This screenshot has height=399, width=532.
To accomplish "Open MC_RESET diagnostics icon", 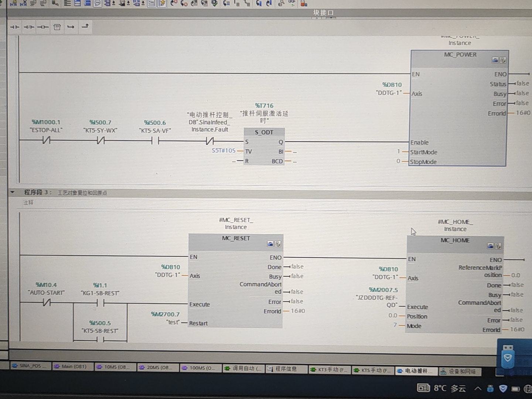I will point(278,244).
